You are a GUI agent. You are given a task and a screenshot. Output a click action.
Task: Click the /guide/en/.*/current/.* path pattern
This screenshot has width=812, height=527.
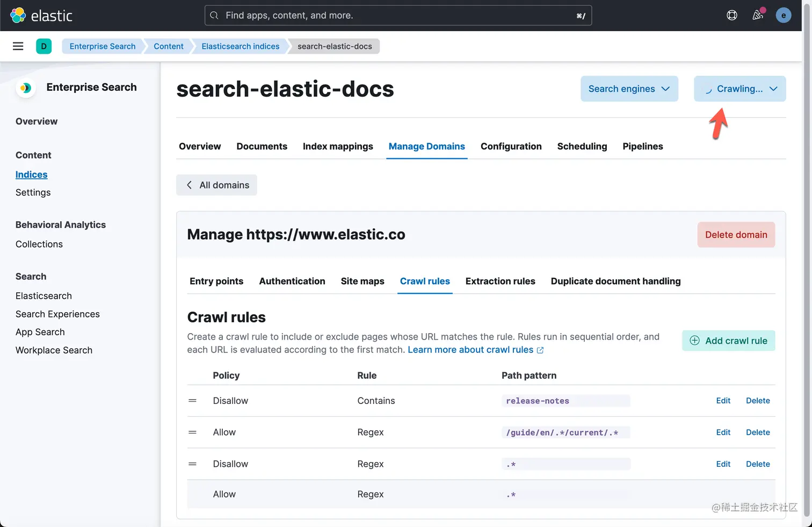click(566, 432)
